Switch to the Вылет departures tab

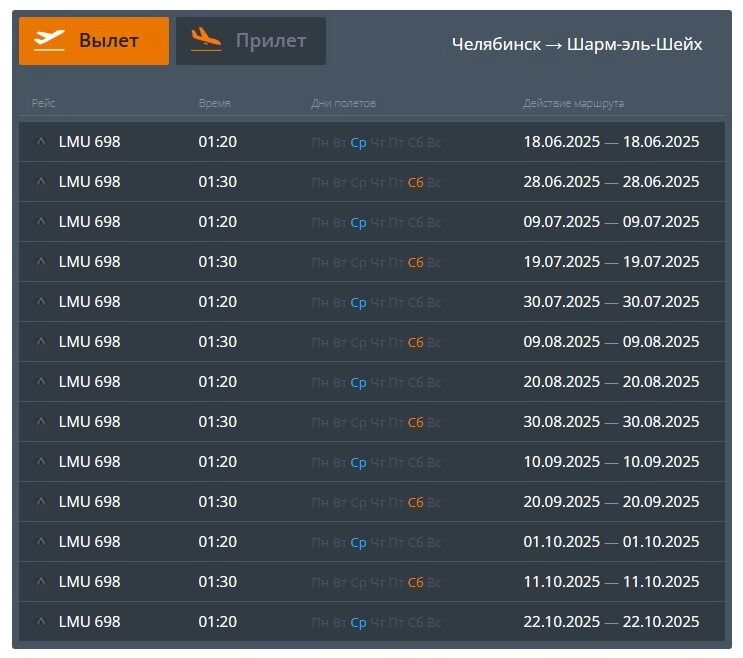[x=94, y=41]
